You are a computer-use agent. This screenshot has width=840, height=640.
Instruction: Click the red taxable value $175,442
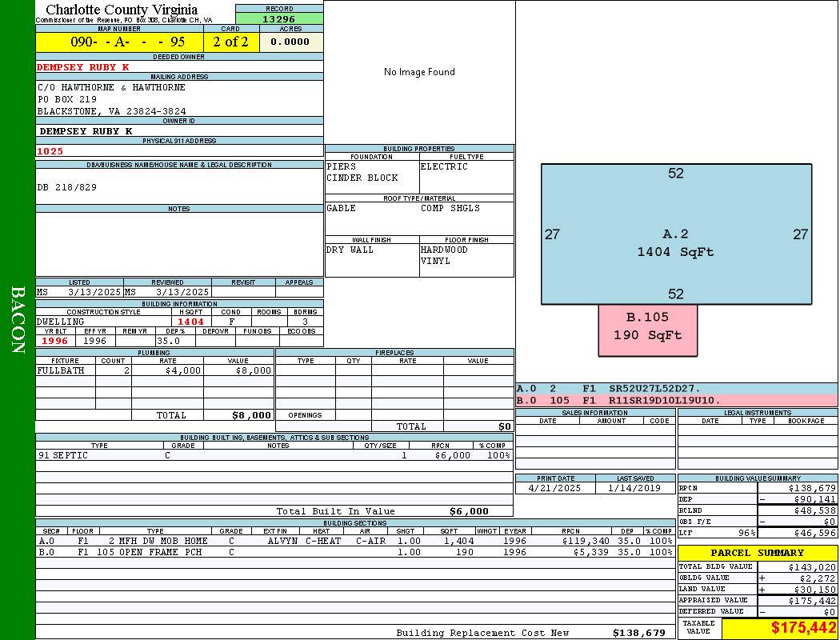point(803,628)
